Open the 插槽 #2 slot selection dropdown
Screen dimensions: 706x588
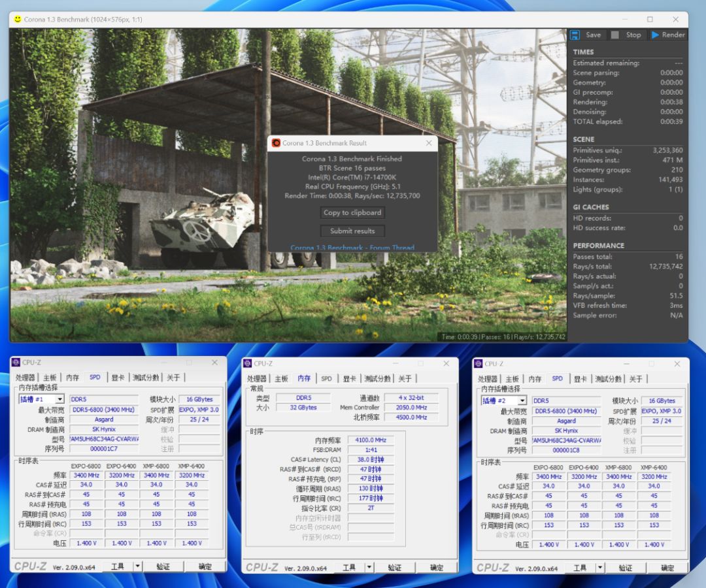(522, 400)
